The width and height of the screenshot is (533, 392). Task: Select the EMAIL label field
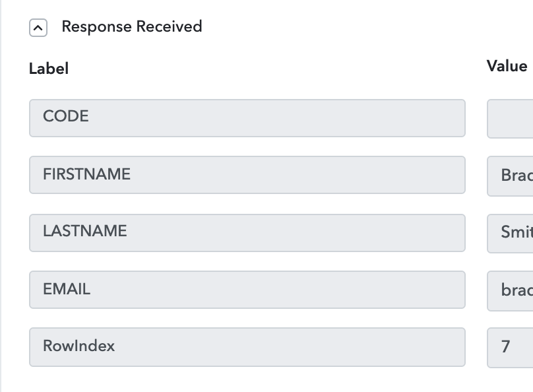[x=247, y=290]
